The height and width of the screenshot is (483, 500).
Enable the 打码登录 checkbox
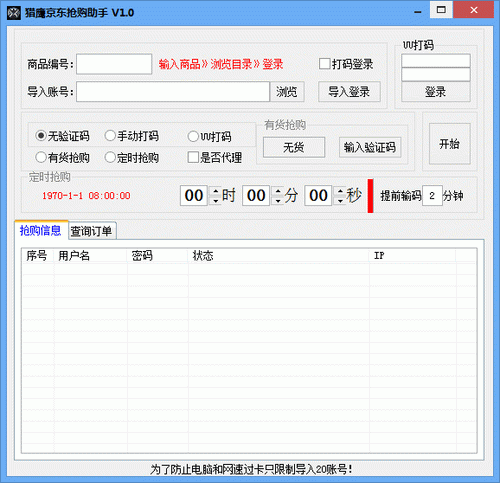pyautogui.click(x=346, y=64)
